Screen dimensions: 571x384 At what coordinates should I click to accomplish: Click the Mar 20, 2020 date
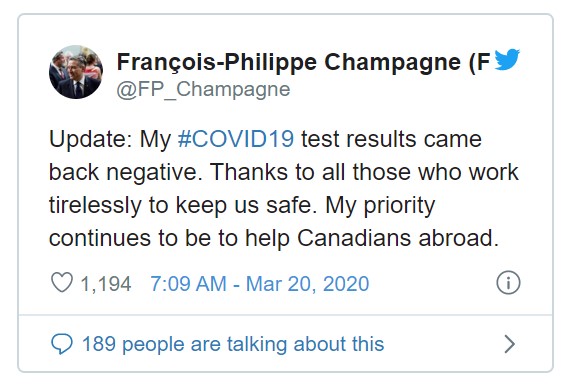(307, 284)
